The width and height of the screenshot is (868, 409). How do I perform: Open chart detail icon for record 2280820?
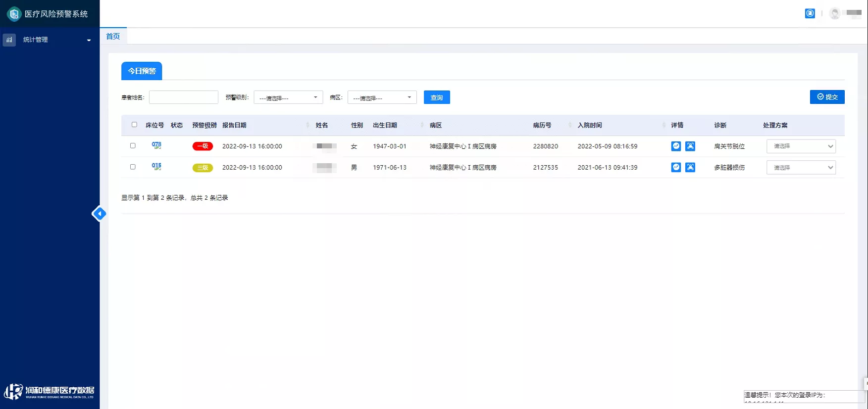click(676, 146)
